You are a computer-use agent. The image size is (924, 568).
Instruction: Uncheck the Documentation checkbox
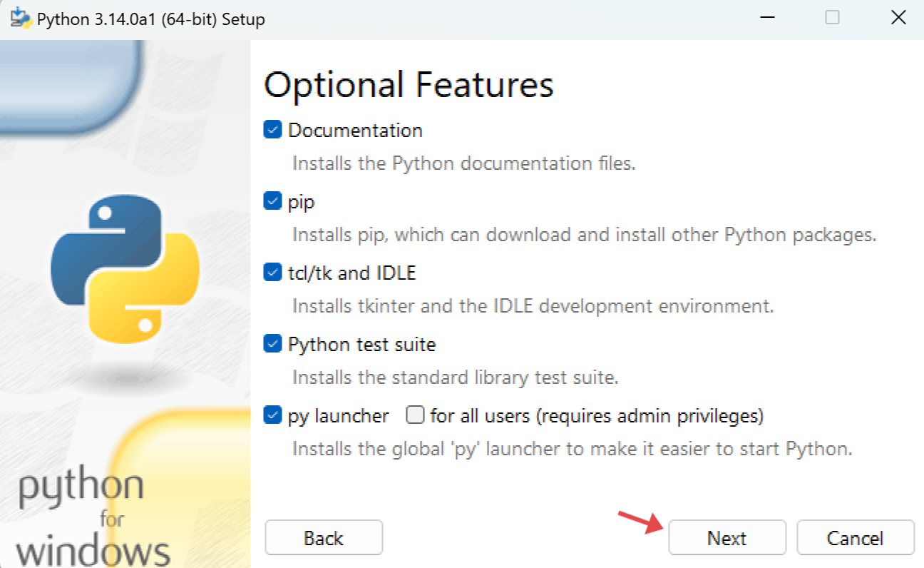click(x=272, y=129)
